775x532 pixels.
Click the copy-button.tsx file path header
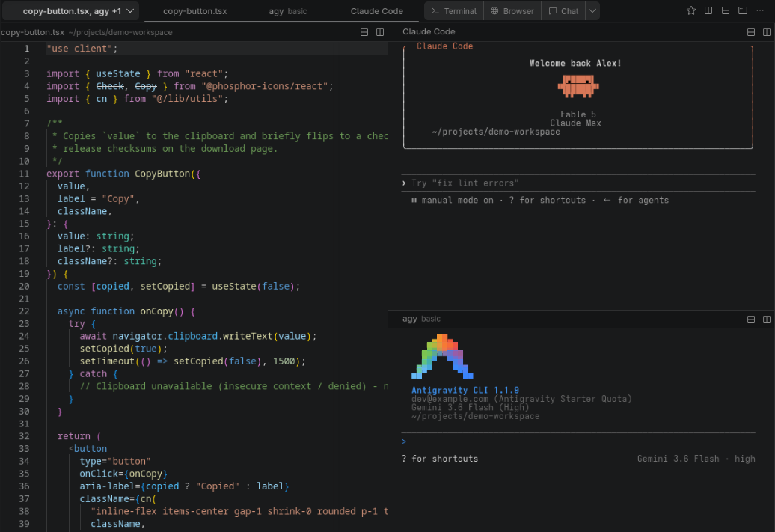(x=87, y=32)
